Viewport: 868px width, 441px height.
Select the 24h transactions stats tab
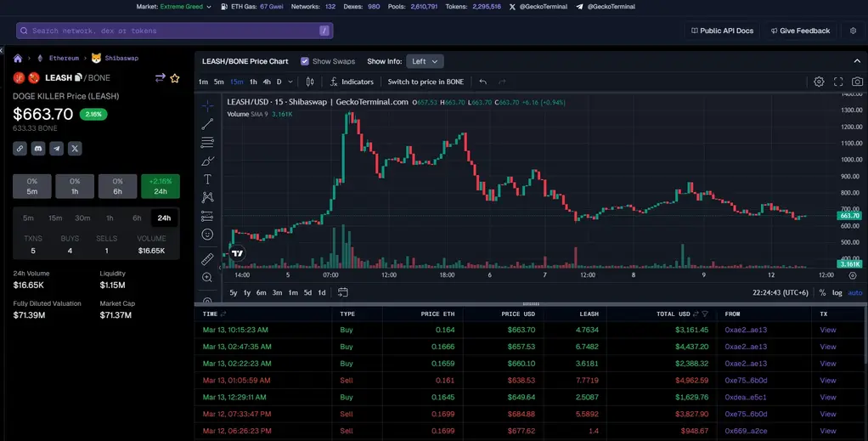[165, 218]
